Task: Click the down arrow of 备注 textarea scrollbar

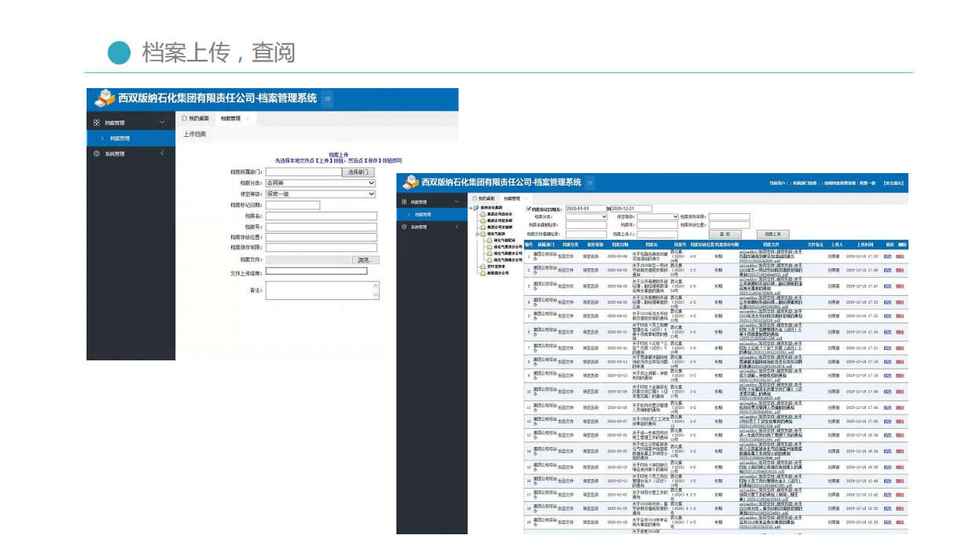Action: [375, 296]
